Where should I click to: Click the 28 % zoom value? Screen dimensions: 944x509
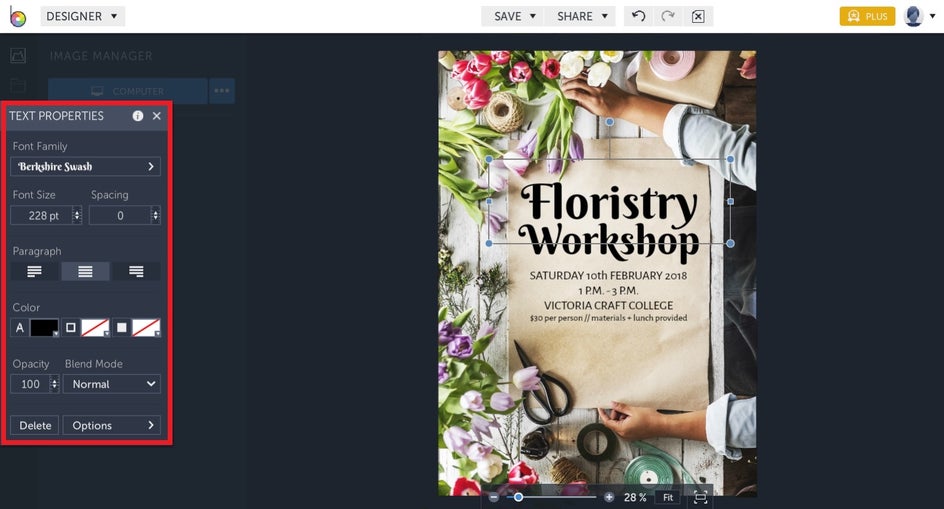[635, 498]
